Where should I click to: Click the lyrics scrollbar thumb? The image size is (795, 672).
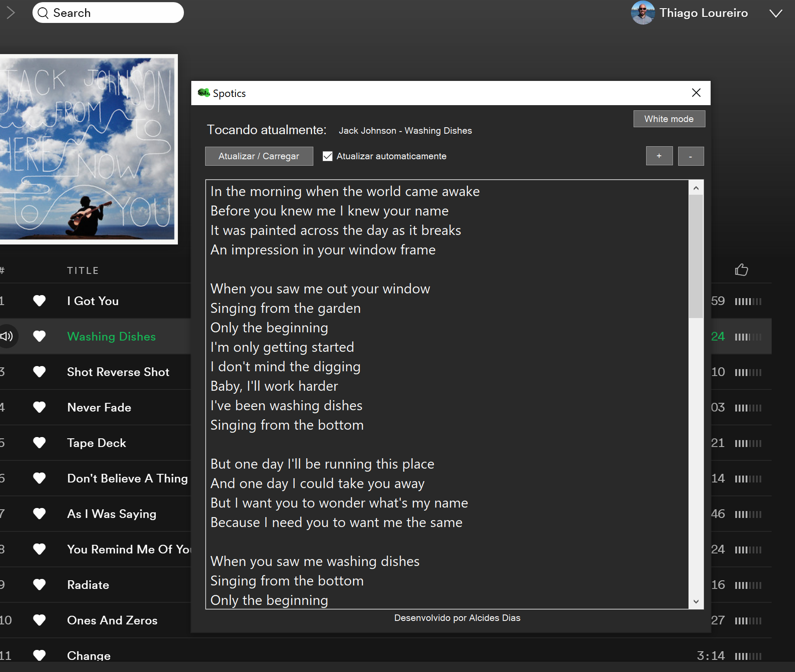[696, 256]
